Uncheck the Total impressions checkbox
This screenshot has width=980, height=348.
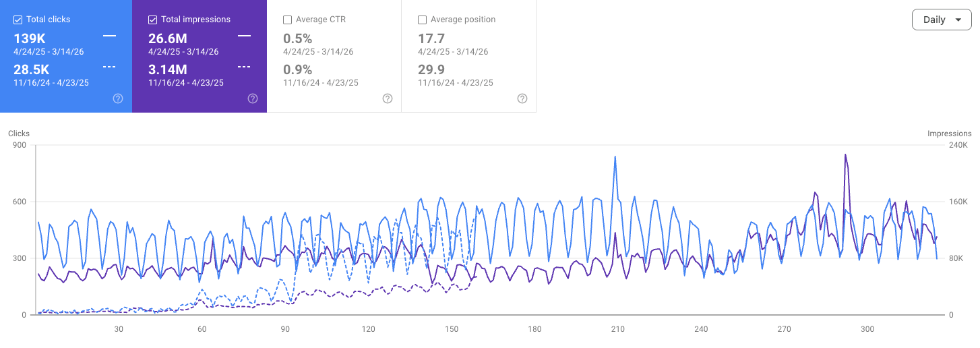coord(153,20)
